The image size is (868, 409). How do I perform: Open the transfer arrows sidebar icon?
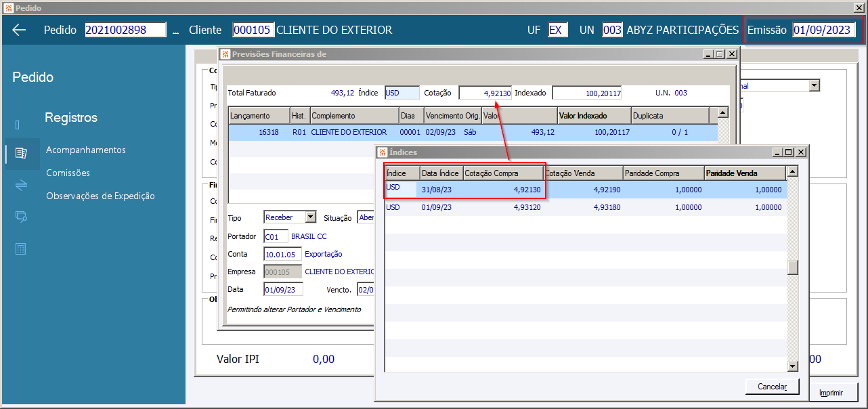(x=21, y=186)
